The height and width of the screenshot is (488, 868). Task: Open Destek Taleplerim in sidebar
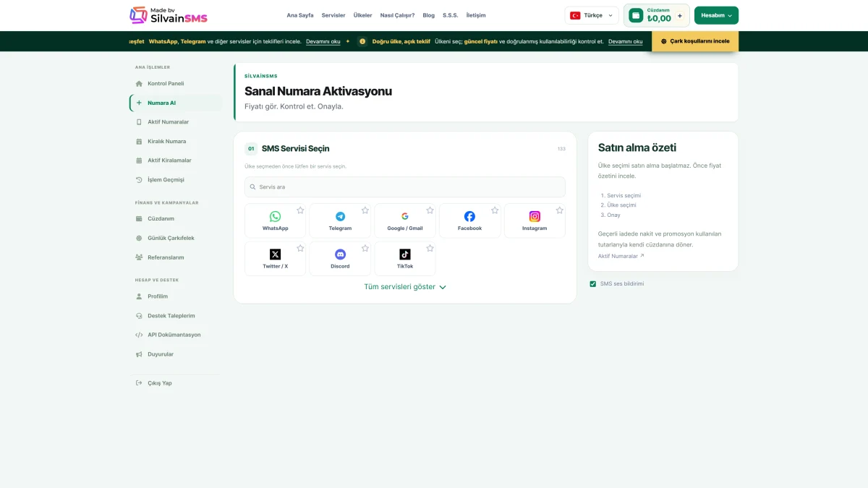[175, 316]
